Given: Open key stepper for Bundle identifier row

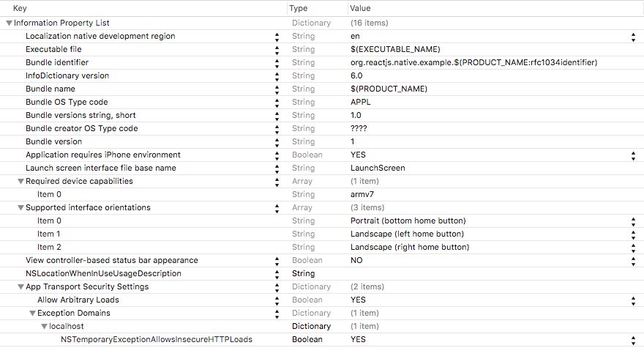Looking at the screenshot, I should coord(277,63).
